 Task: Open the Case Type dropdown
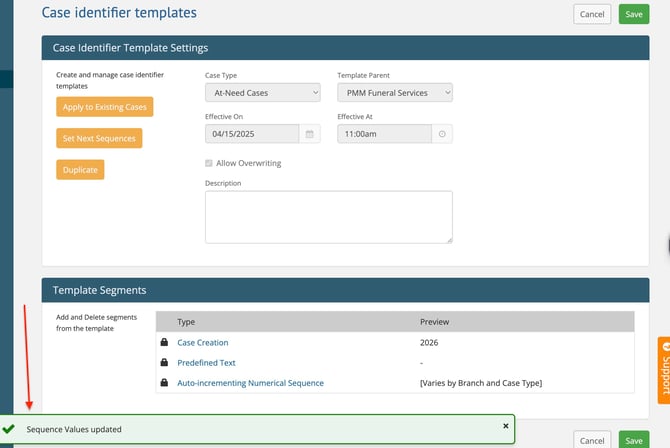[x=262, y=93]
